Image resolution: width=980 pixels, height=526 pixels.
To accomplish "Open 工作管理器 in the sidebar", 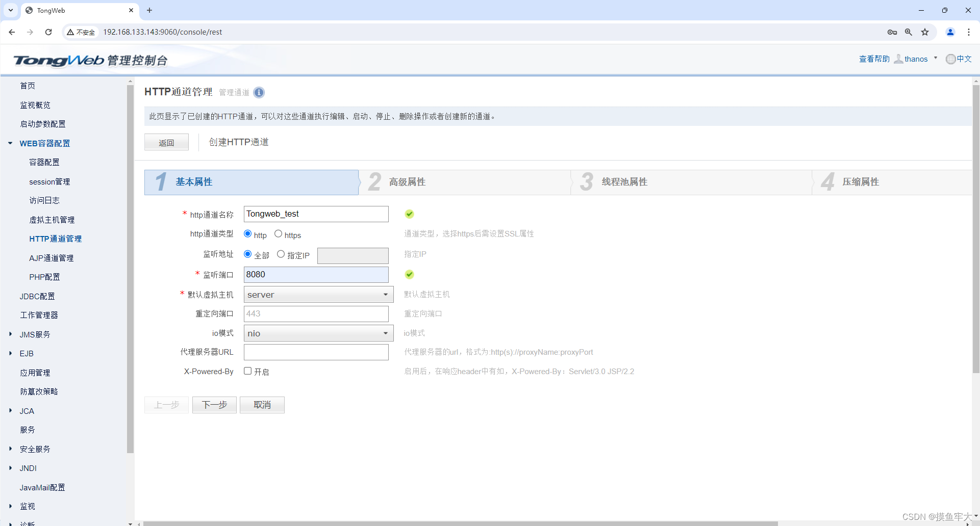I will (x=39, y=315).
